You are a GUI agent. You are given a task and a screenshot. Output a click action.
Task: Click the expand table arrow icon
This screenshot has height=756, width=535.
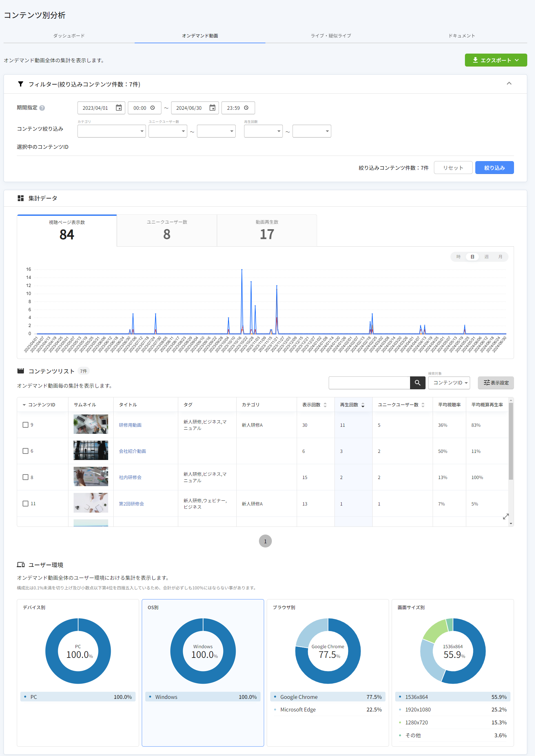[x=506, y=516]
